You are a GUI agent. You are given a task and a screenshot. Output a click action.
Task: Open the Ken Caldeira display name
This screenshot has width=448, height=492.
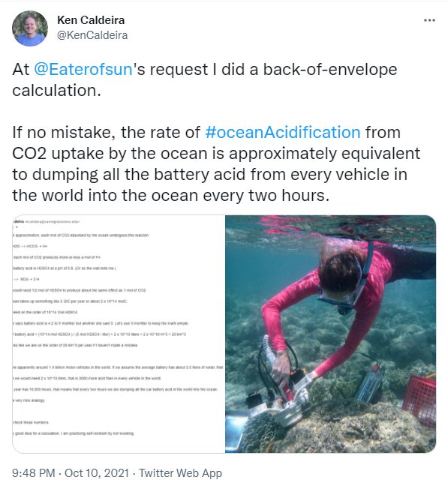[x=91, y=20]
